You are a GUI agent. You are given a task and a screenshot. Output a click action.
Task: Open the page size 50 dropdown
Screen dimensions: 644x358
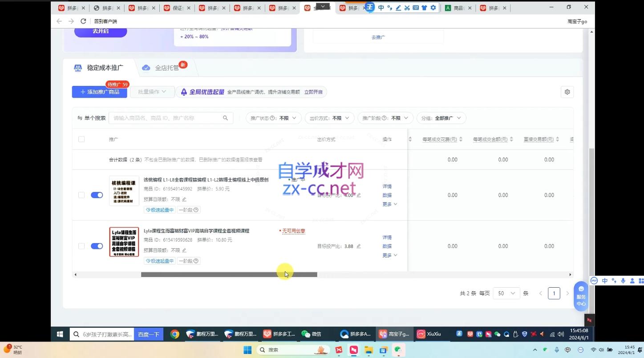pyautogui.click(x=506, y=293)
